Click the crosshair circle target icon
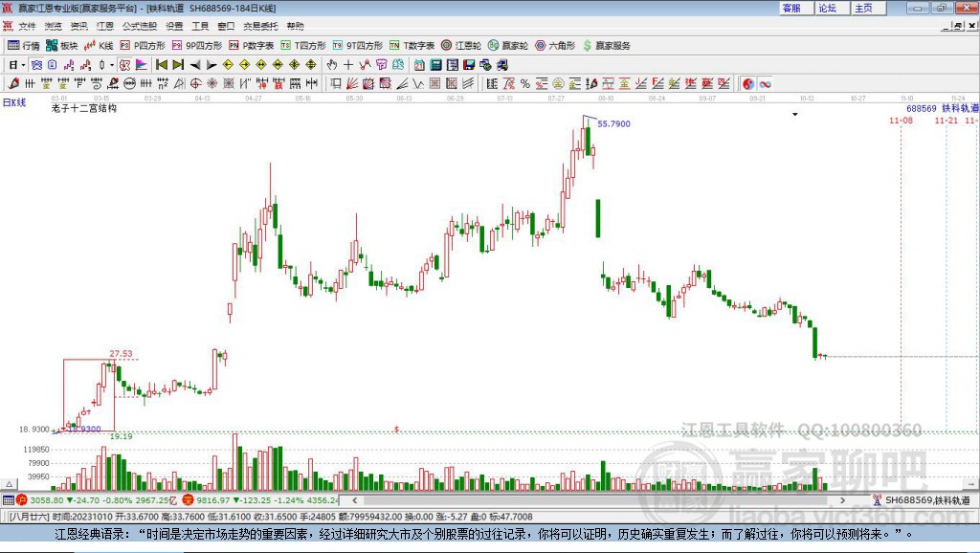Viewport: 980px width, 553px height. coord(195,84)
